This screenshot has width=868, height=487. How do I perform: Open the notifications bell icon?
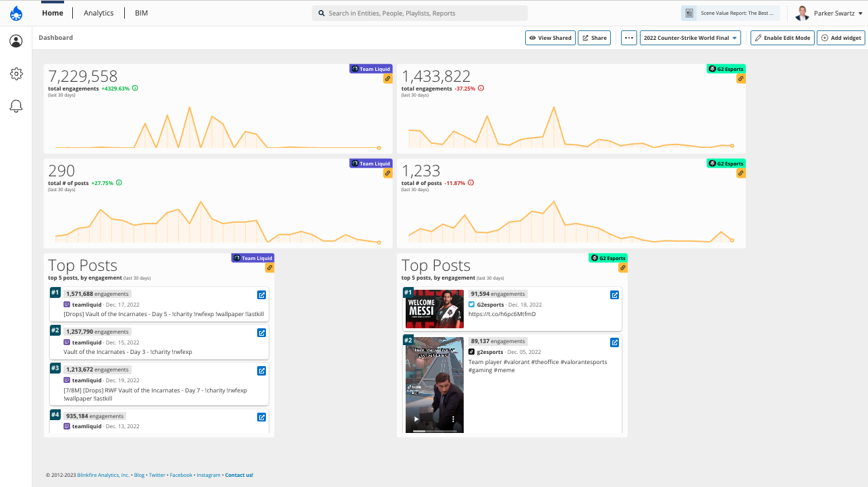tap(16, 106)
